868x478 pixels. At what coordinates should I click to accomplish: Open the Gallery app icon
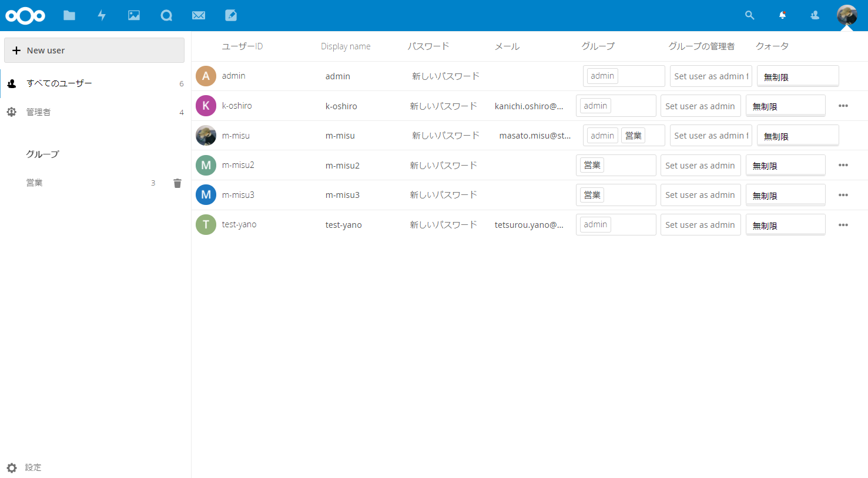[134, 15]
